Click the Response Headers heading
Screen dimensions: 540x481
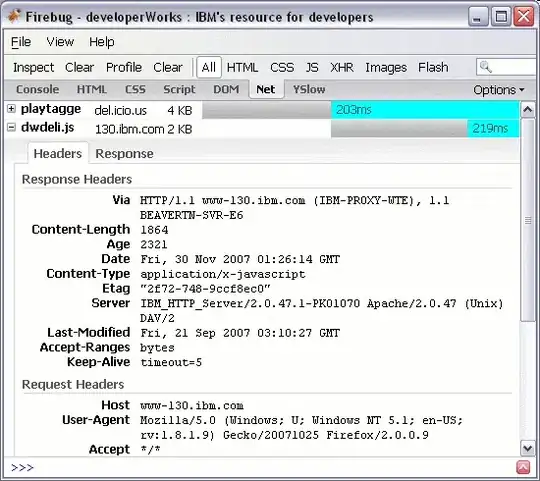(x=77, y=179)
